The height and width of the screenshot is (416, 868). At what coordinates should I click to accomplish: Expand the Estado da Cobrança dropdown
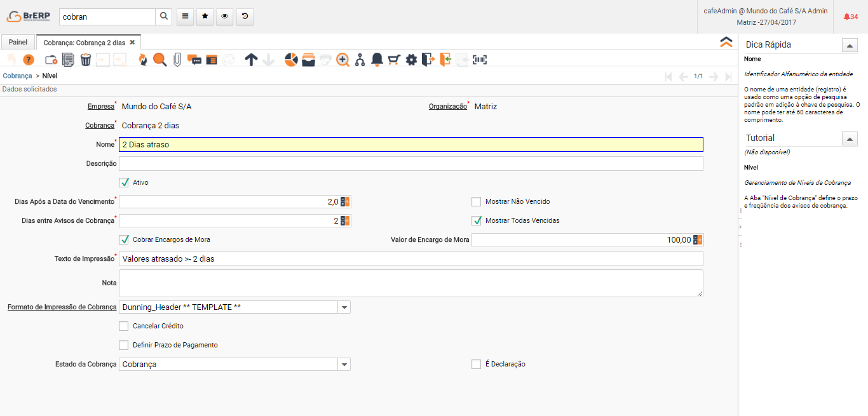tap(344, 365)
